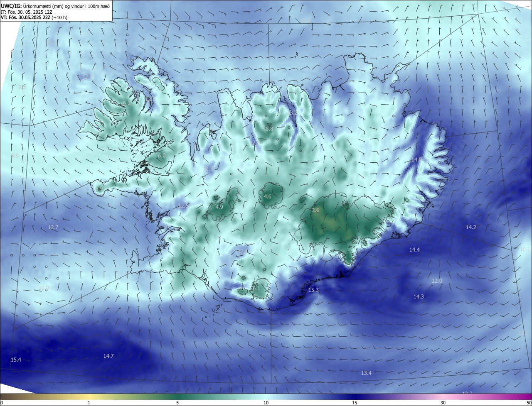Click the "VT: Fös. 30.05.2025 22Z (+10 h)" line

34,17
